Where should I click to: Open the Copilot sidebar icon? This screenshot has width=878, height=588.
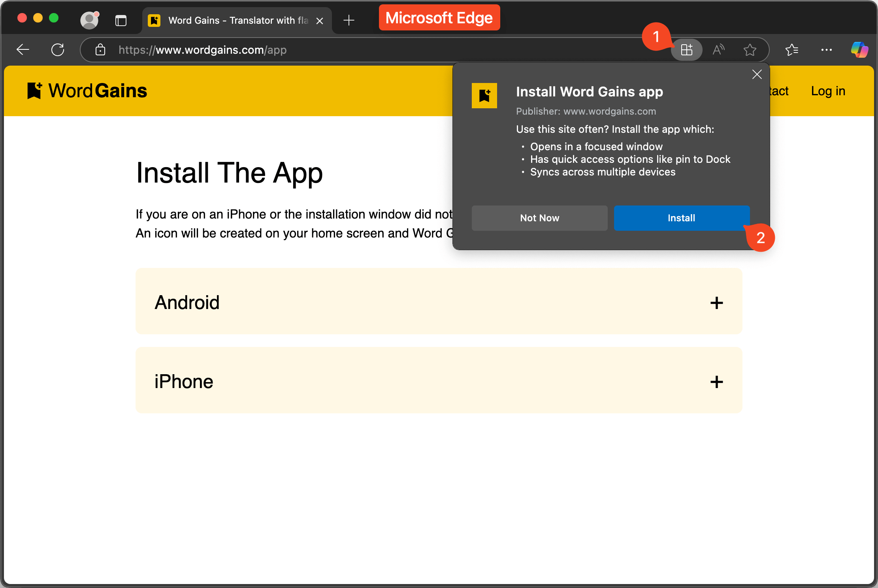[x=859, y=50]
